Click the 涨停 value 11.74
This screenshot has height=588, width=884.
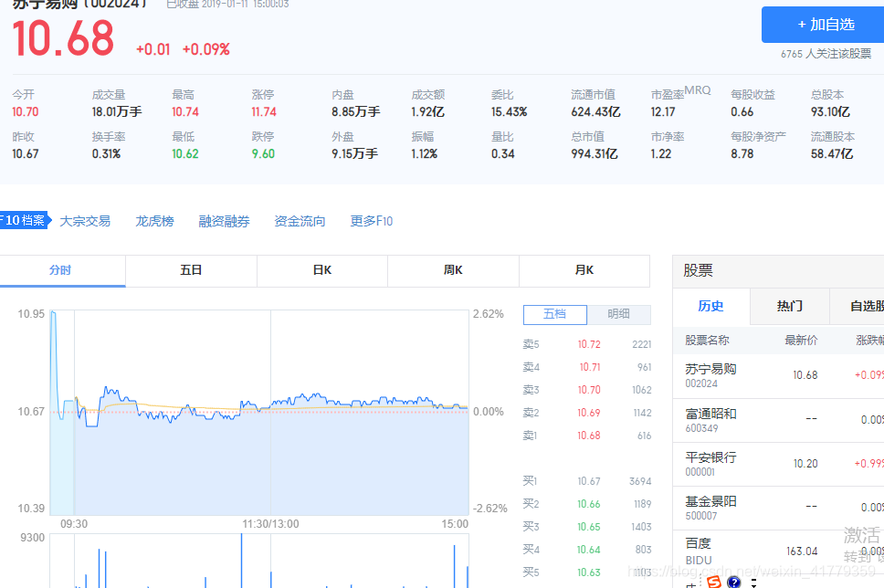pyautogui.click(x=264, y=112)
